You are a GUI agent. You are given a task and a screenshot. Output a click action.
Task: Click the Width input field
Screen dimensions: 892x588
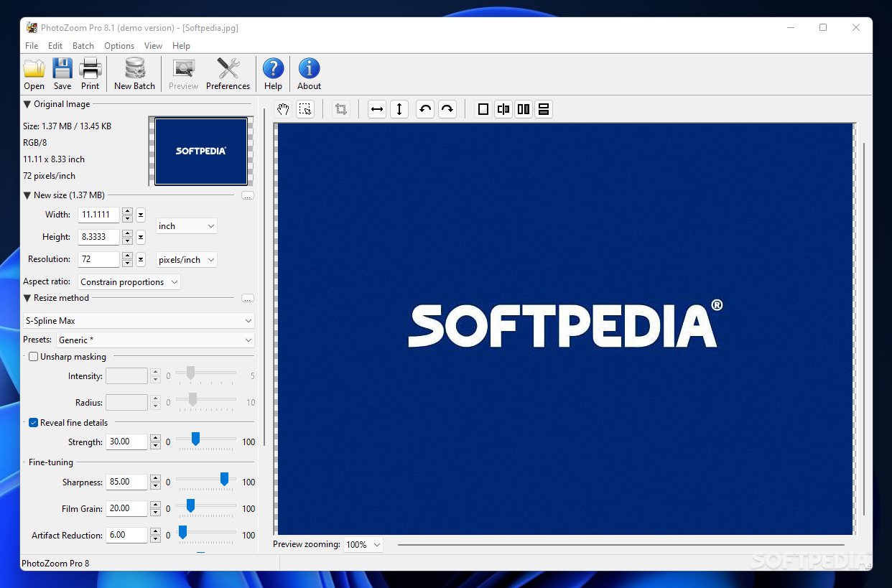[98, 215]
